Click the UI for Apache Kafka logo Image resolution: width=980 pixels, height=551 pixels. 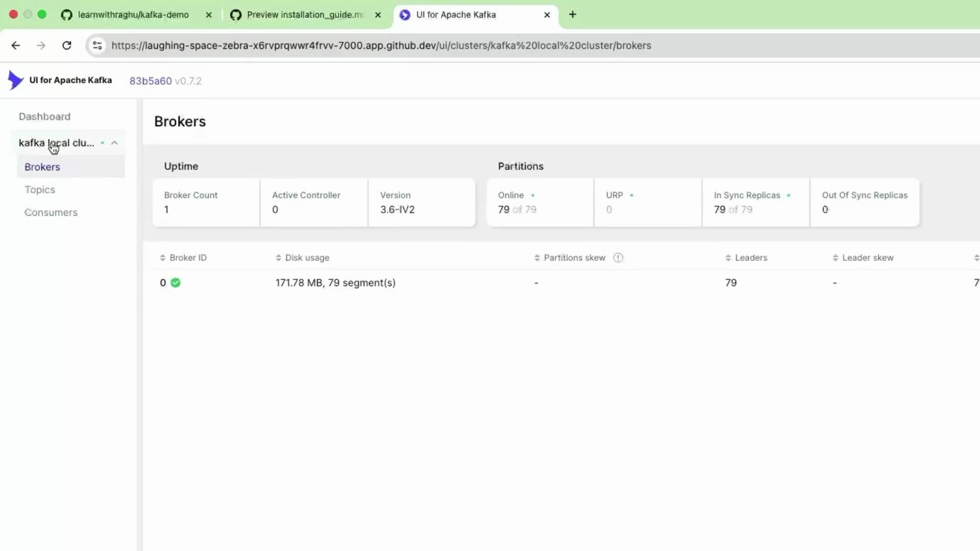[x=15, y=80]
